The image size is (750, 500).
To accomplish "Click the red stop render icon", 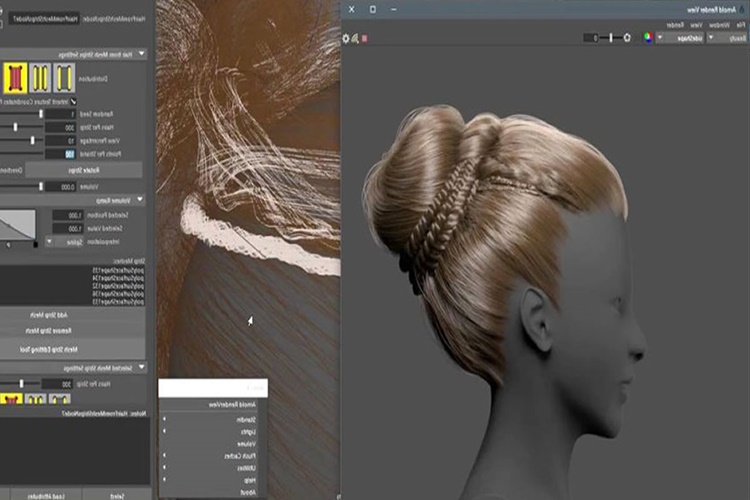I will [x=365, y=38].
